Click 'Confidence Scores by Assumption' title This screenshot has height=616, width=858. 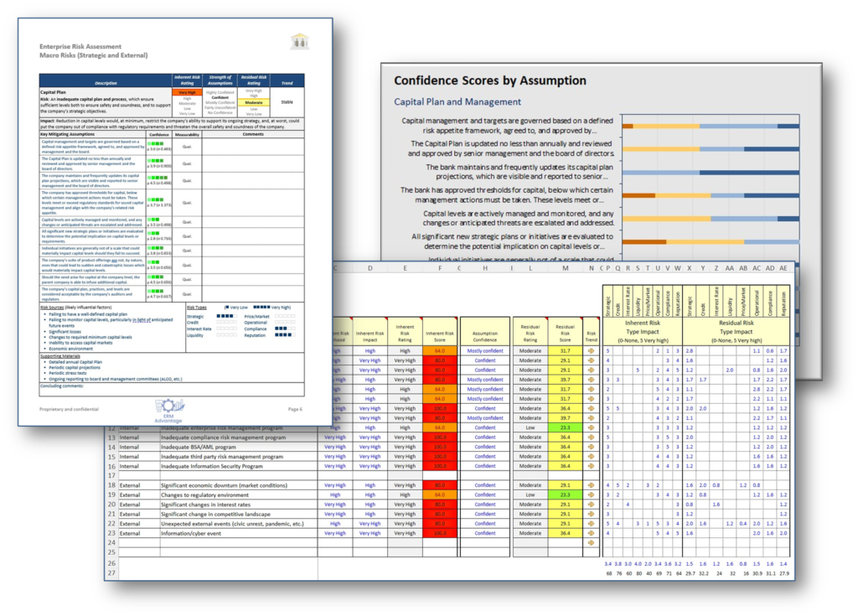tap(490, 80)
